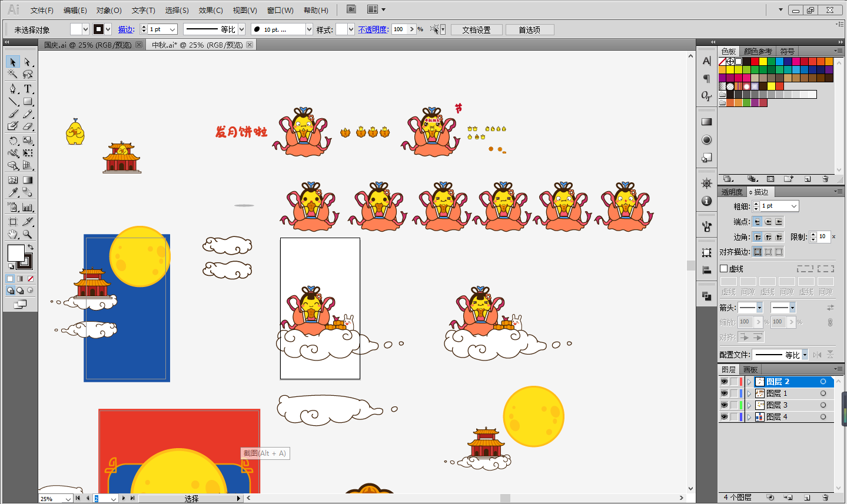Open the zoom level dropdown at 25%

(68, 499)
